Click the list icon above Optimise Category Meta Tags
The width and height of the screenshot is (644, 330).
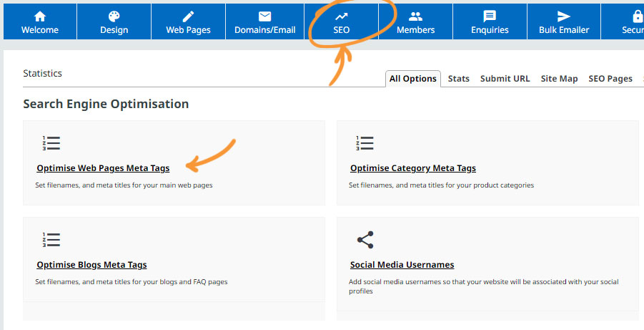365,143
